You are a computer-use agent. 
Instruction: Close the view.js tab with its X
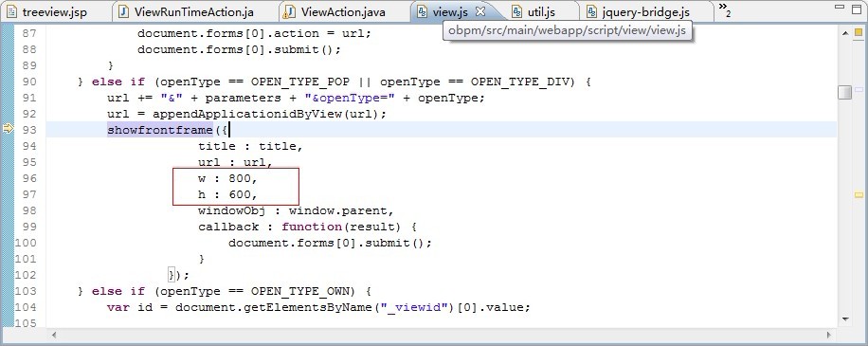(x=480, y=10)
